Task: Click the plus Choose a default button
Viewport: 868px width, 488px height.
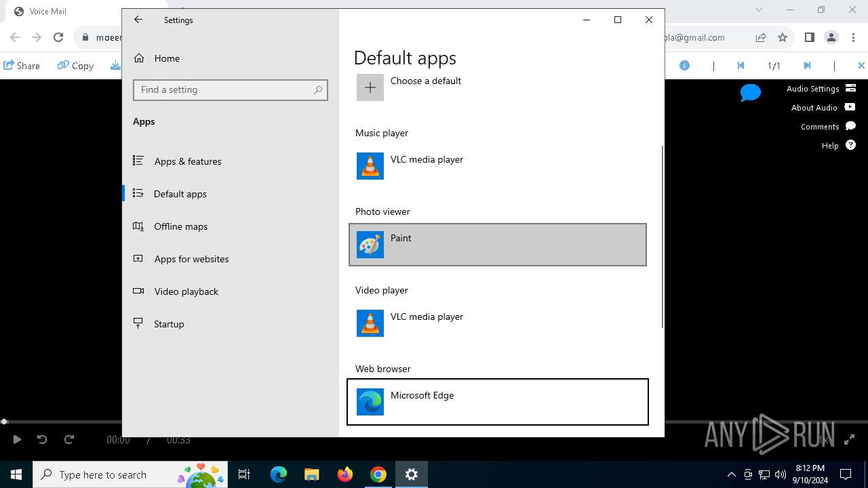Action: (x=370, y=87)
